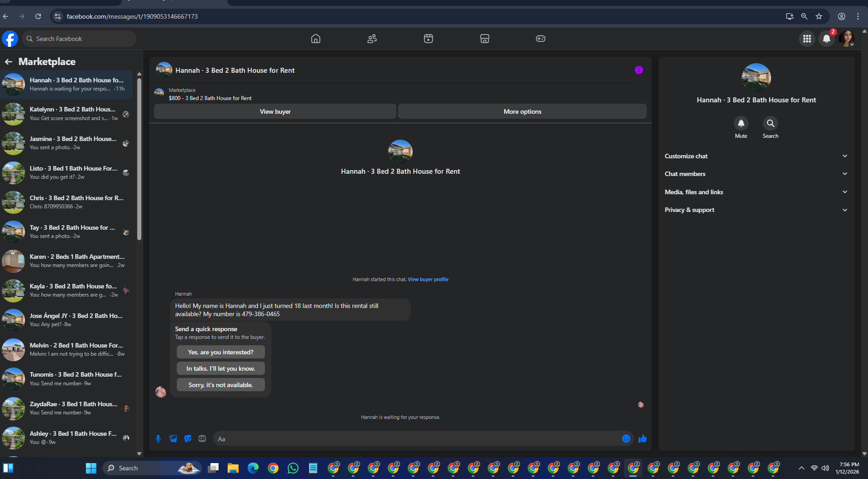Click conversation list scrollbar thumb

[x=139, y=159]
